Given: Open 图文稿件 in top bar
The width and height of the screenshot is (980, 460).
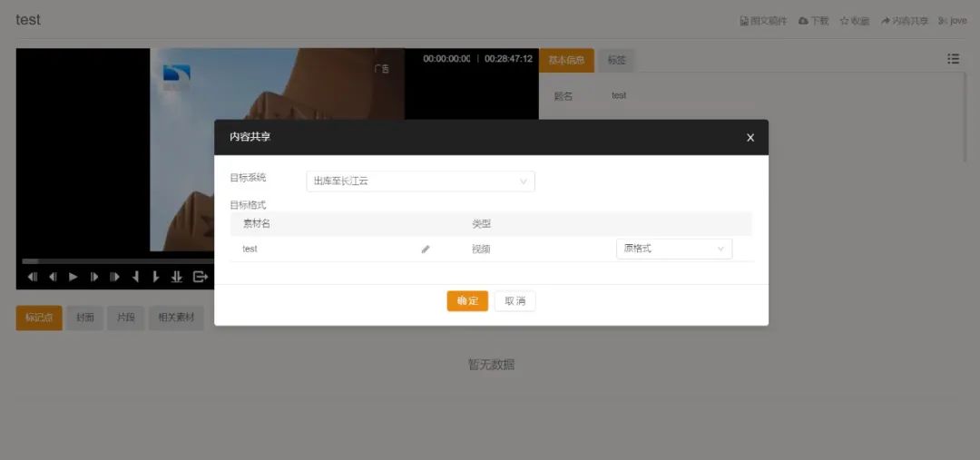Looking at the screenshot, I should tap(763, 21).
